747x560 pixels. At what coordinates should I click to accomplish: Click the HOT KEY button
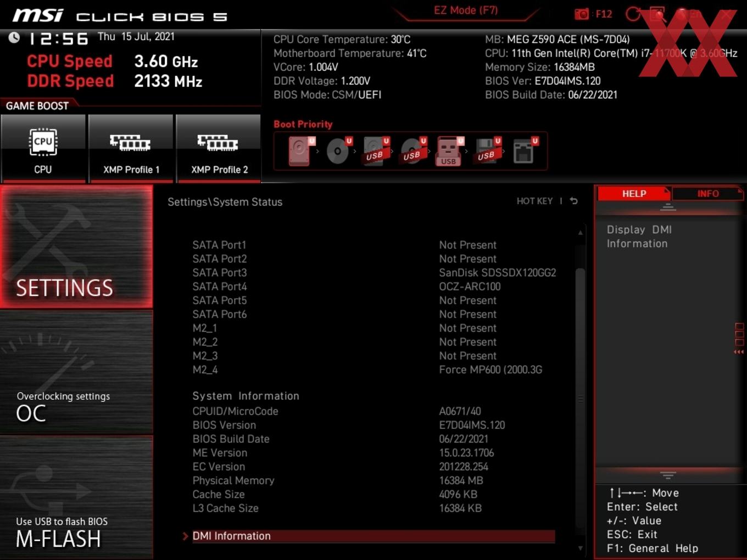[534, 201]
